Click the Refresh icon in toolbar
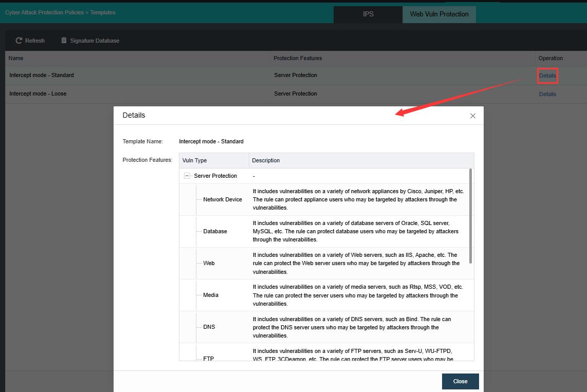The image size is (587, 392). [19, 41]
